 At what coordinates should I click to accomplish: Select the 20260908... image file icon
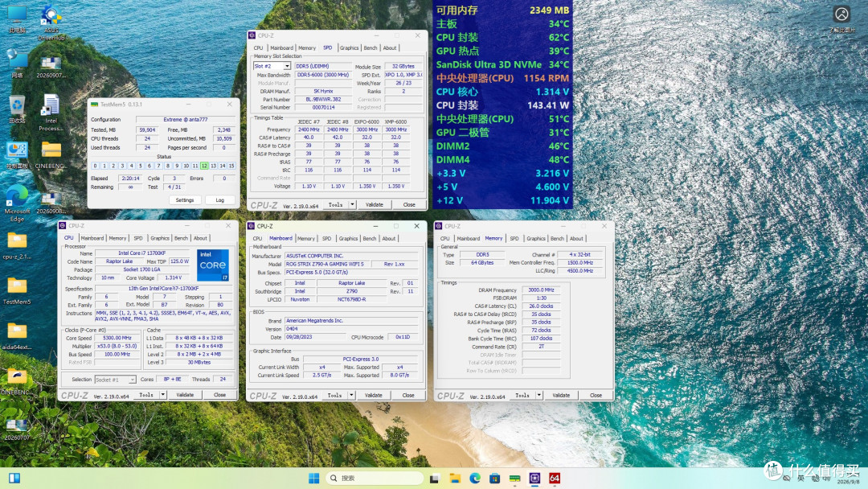51,203
